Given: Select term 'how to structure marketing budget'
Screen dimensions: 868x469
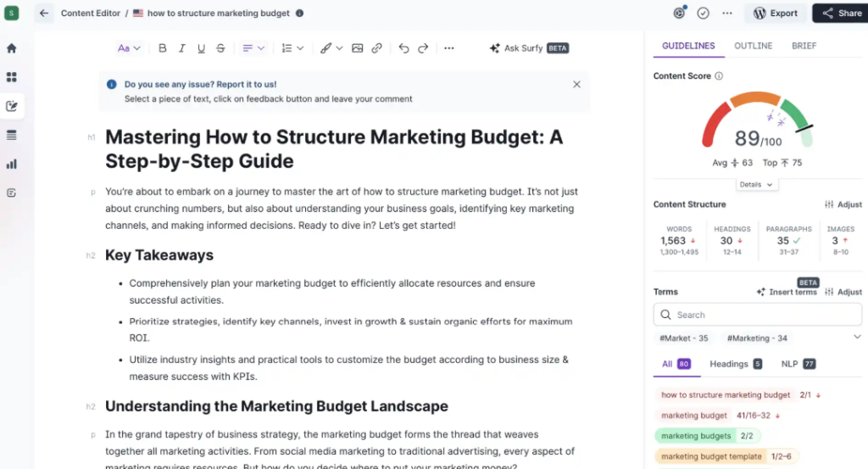Looking at the screenshot, I should (x=726, y=395).
